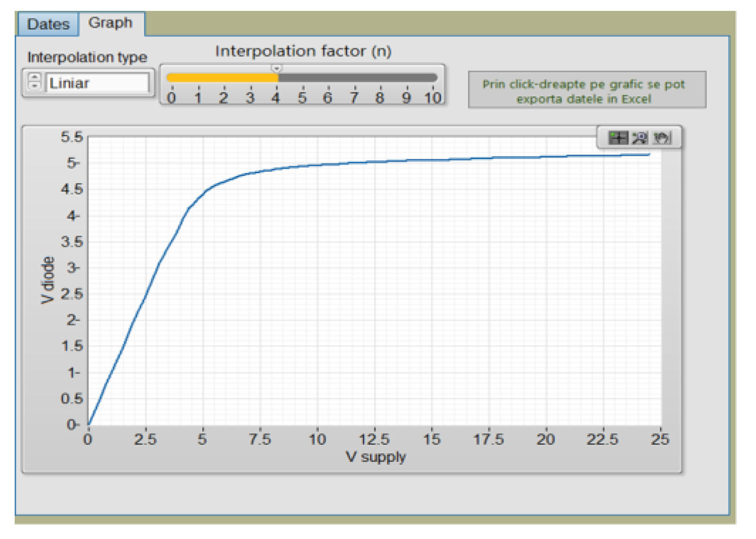
Task: Click the interpolation factor slider thumb
Action: coord(277,69)
